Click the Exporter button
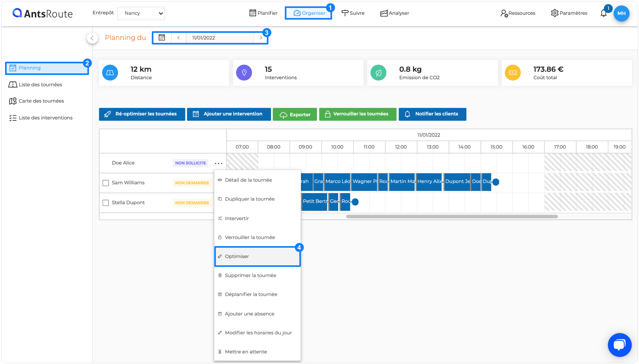Viewport: 639px width, 364px height. [295, 114]
